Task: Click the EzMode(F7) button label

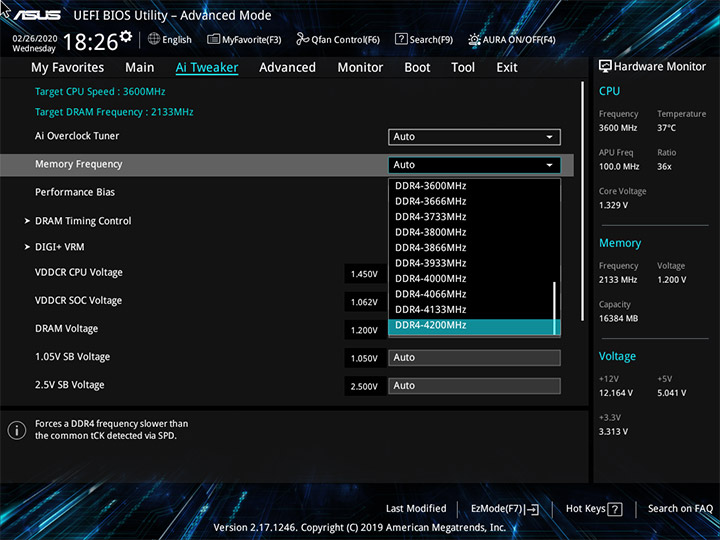Action: 496,508
